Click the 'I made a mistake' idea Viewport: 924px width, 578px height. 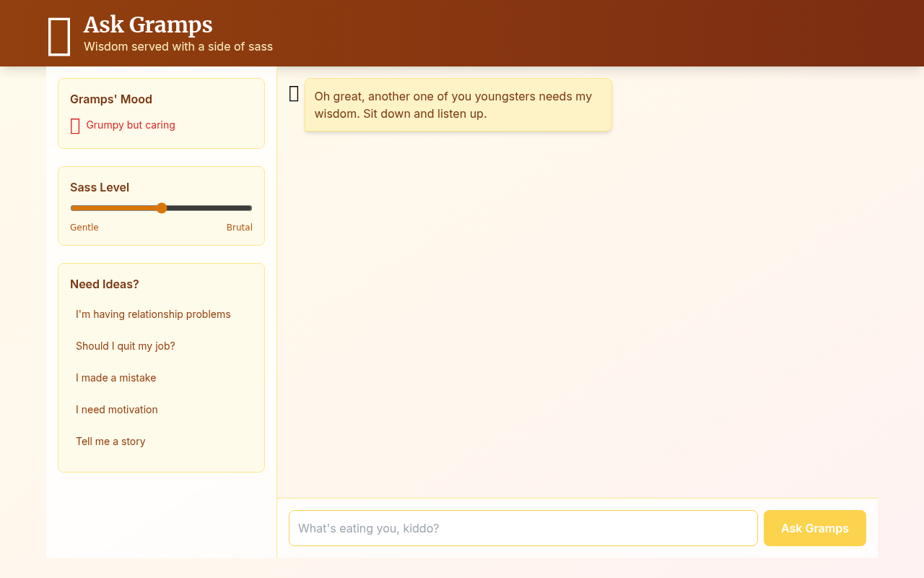pos(115,378)
